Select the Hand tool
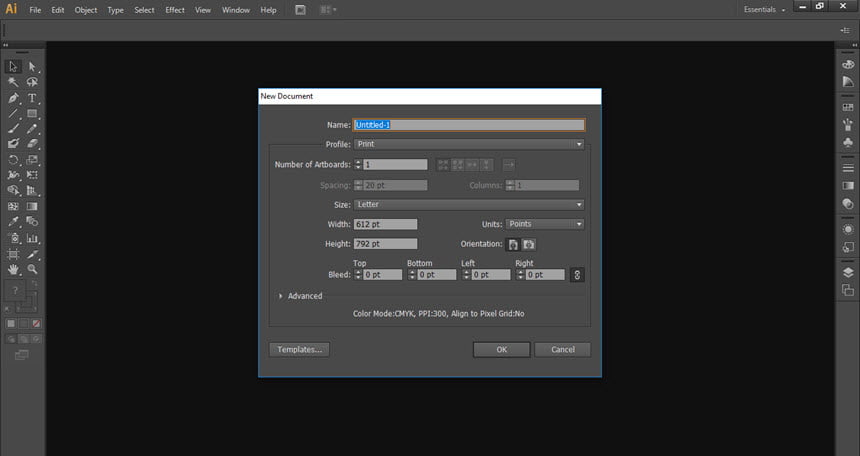 (13, 269)
